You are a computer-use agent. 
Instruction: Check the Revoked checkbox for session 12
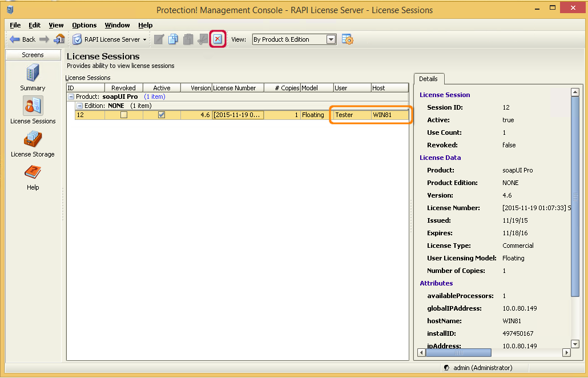tap(123, 114)
